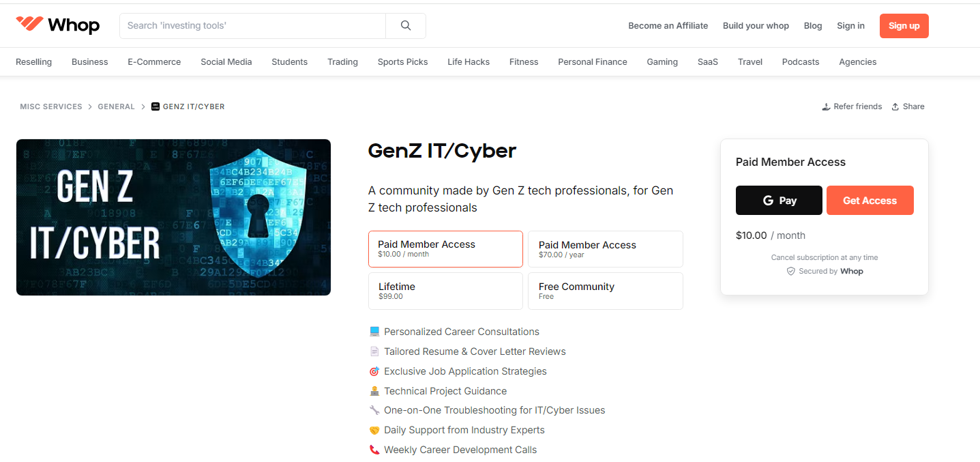Click 'One-on-One Troubleshooting for IT/Cyber Issues' text
Viewport: 980px width, 462px height.
[494, 410]
